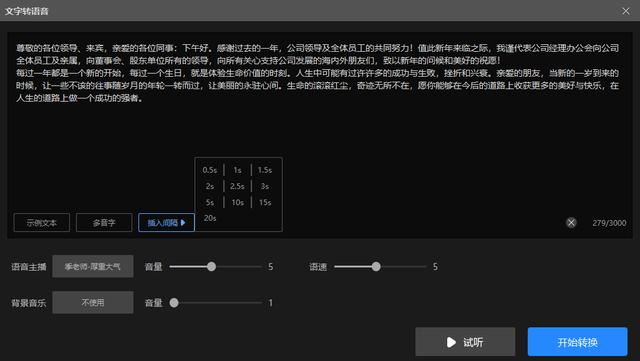
Task: Insert a 5s pause
Action: click(210, 202)
